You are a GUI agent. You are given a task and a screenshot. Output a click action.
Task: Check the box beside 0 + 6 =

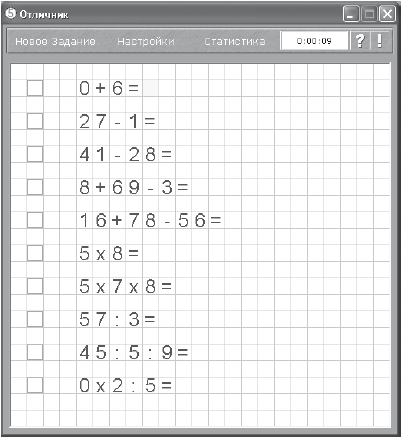click(x=35, y=88)
